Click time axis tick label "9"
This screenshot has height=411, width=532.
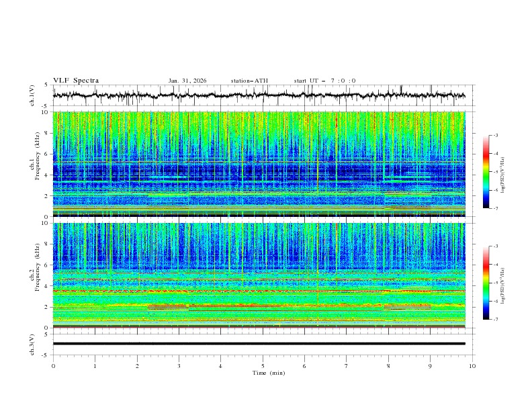(430, 366)
